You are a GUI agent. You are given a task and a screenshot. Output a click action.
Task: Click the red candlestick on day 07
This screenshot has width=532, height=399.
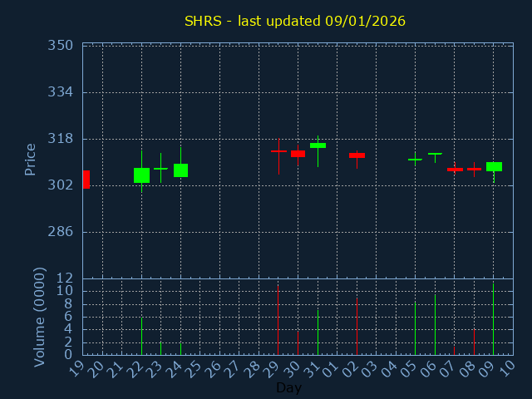455,170
